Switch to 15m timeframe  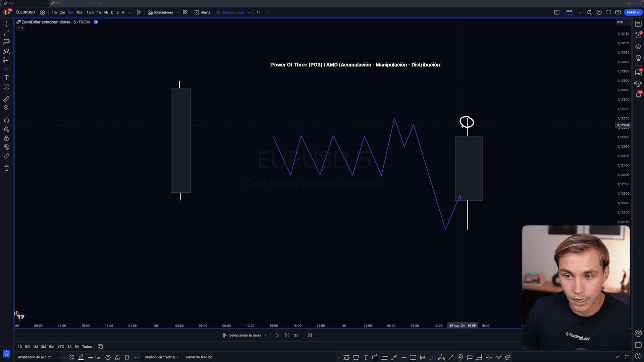[90, 12]
